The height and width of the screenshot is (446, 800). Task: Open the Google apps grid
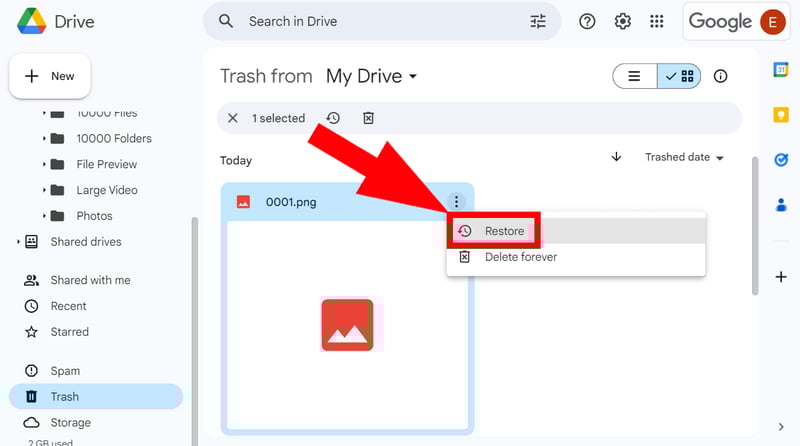tap(657, 21)
